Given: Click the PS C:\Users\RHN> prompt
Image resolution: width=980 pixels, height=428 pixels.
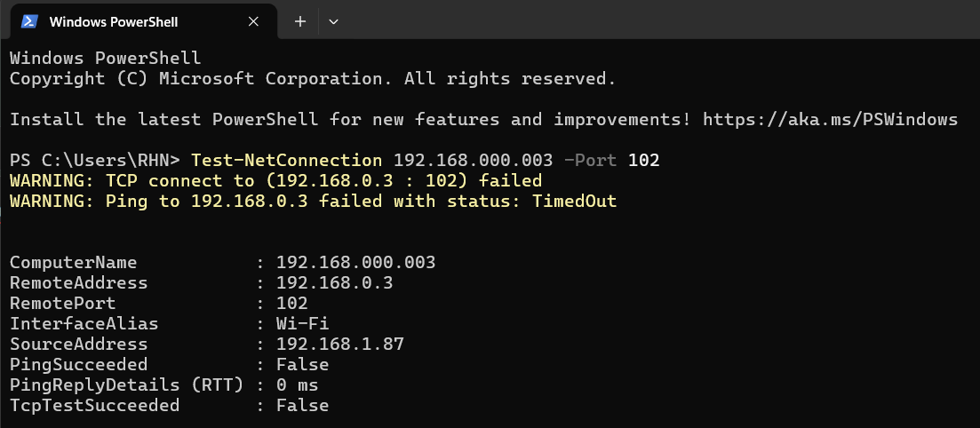Looking at the screenshot, I should coord(95,161).
